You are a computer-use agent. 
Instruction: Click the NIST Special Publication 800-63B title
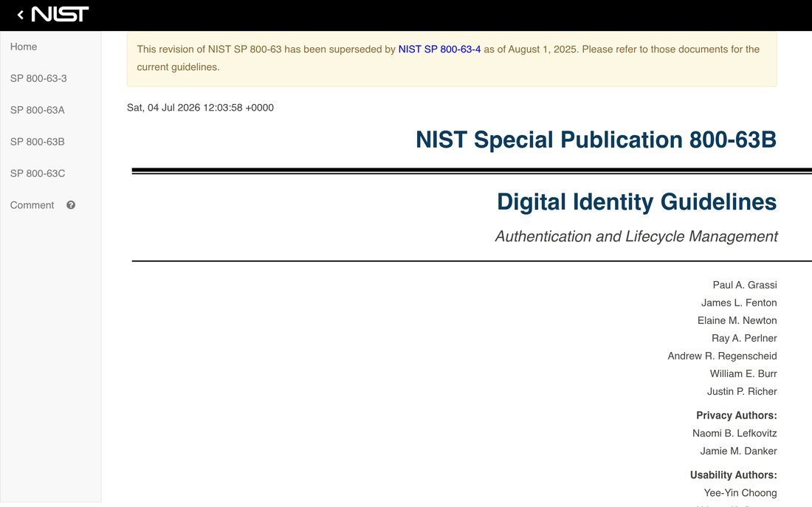(x=596, y=139)
